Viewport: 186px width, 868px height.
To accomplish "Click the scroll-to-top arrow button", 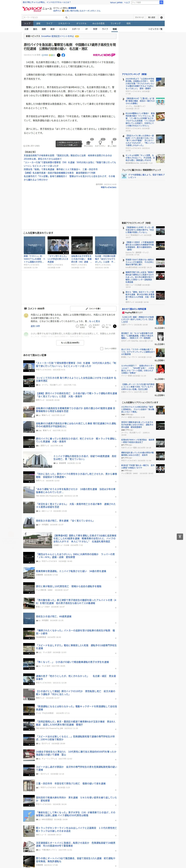I will tap(180, 537).
